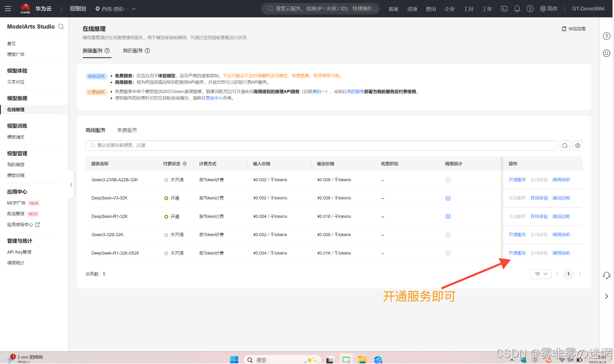Image resolution: width=614 pixels, height=364 pixels.
Task: Switch to the 预置服务 tab
Action: (92, 51)
